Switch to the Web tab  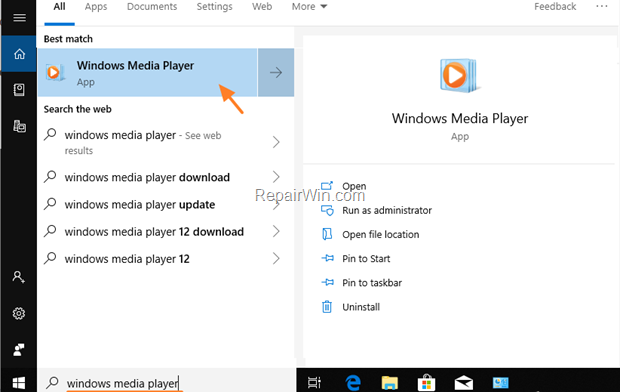pyautogui.click(x=262, y=7)
